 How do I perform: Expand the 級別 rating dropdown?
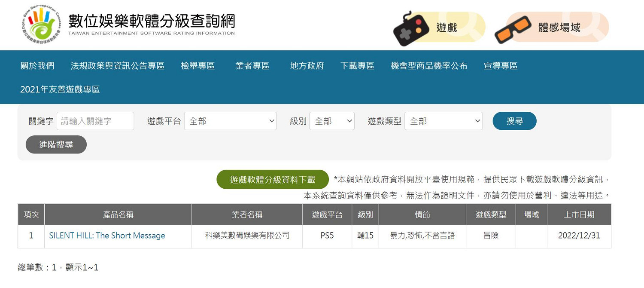pyautogui.click(x=332, y=121)
